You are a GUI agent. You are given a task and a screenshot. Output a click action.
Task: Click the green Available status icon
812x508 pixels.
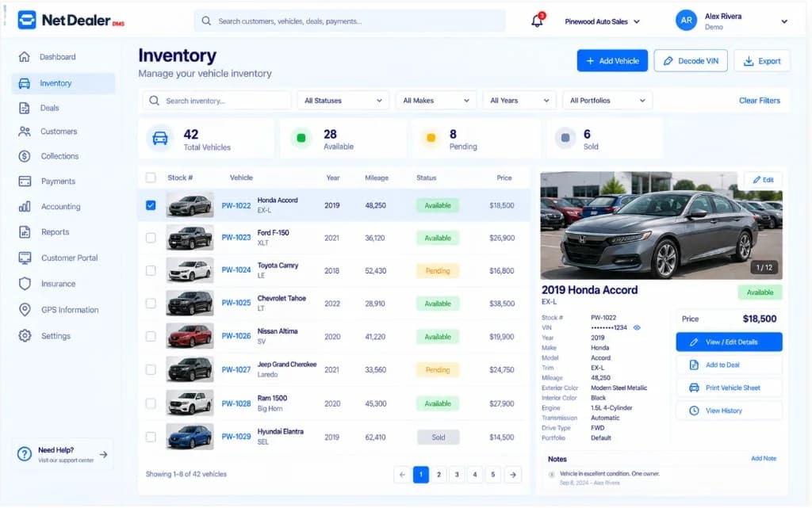(x=301, y=138)
